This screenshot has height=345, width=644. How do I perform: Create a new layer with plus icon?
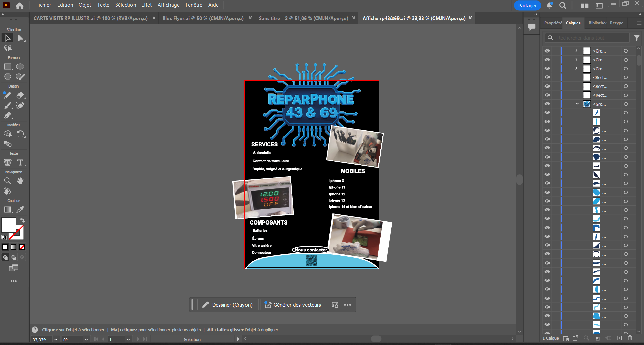pos(619,338)
